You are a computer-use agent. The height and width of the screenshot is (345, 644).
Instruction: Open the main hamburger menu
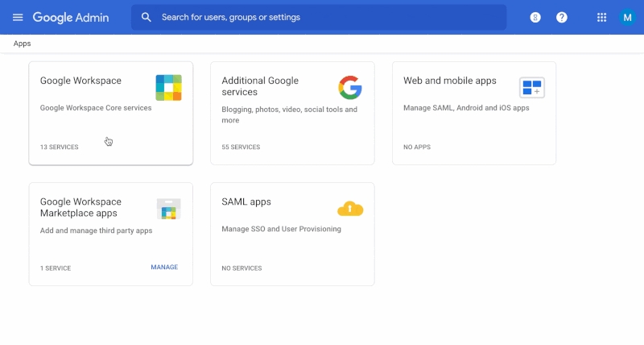click(18, 17)
